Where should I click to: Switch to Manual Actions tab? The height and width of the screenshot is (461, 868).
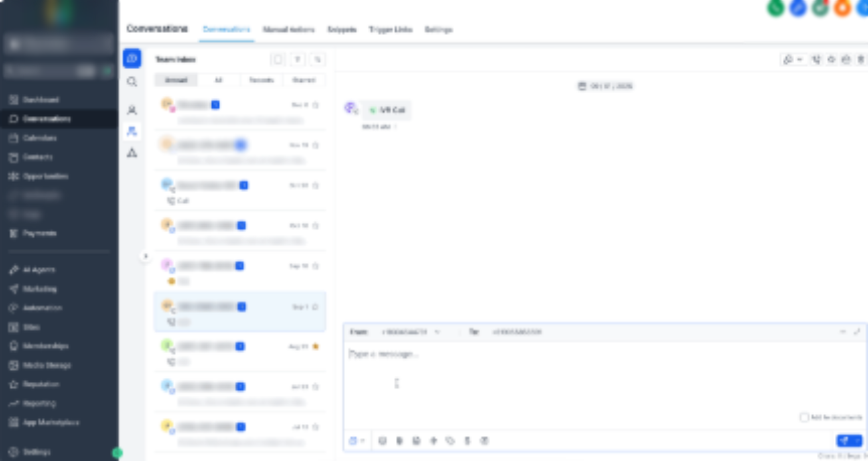(x=289, y=30)
